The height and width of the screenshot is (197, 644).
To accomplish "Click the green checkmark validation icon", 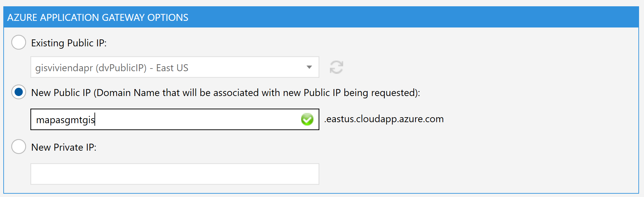I will [307, 119].
